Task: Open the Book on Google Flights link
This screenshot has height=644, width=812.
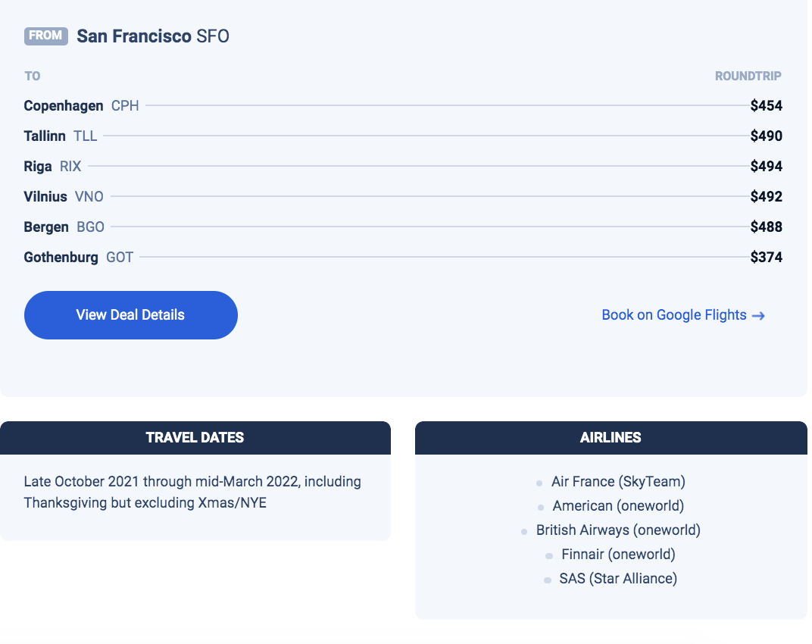Action: (683, 315)
